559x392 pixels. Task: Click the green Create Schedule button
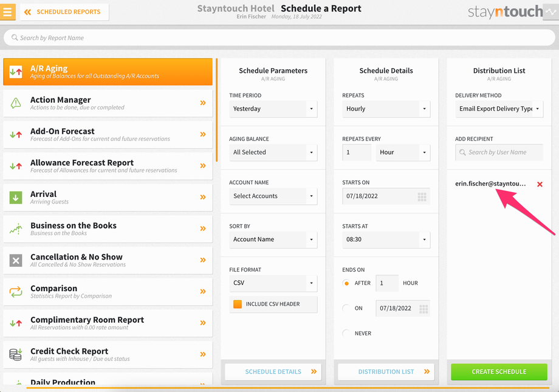499,372
